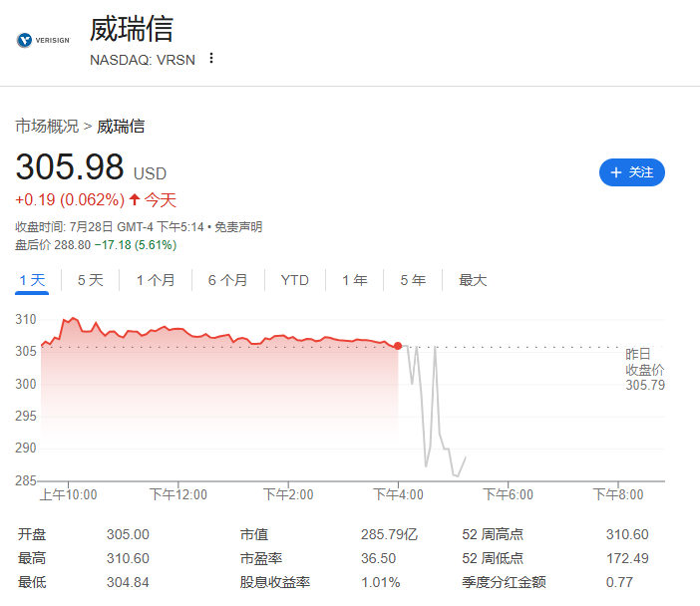Click the red closing-price dot on chart
The width and height of the screenshot is (700, 606).
398,346
